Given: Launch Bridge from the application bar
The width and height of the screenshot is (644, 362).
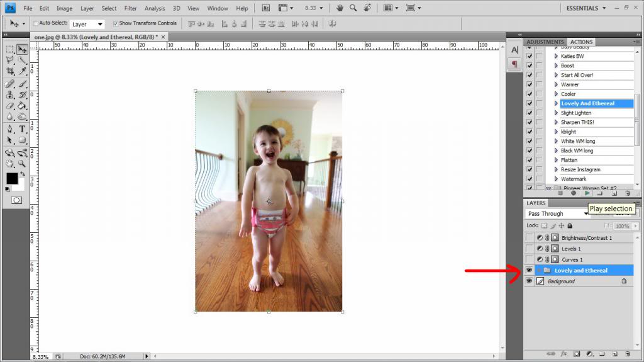Looking at the screenshot, I should [266, 8].
